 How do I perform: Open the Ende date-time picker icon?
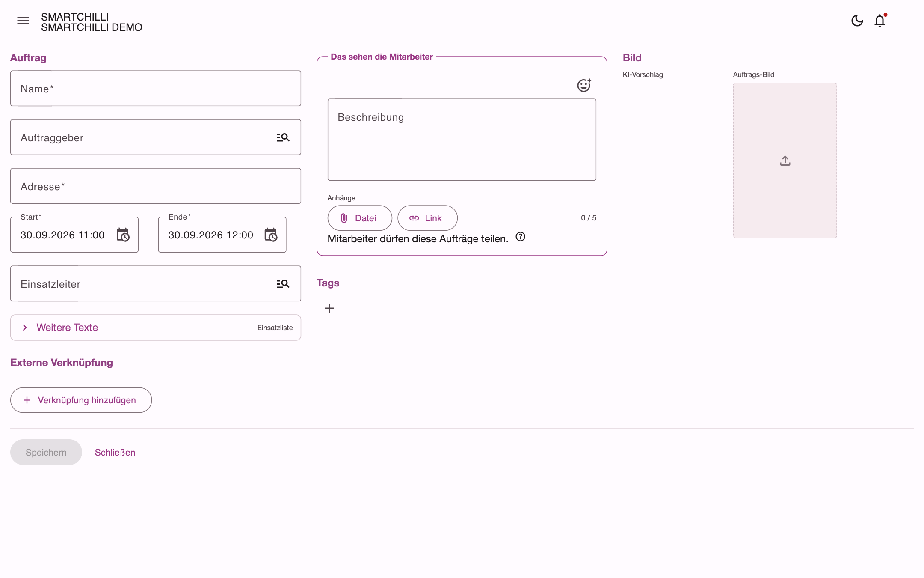coord(271,235)
